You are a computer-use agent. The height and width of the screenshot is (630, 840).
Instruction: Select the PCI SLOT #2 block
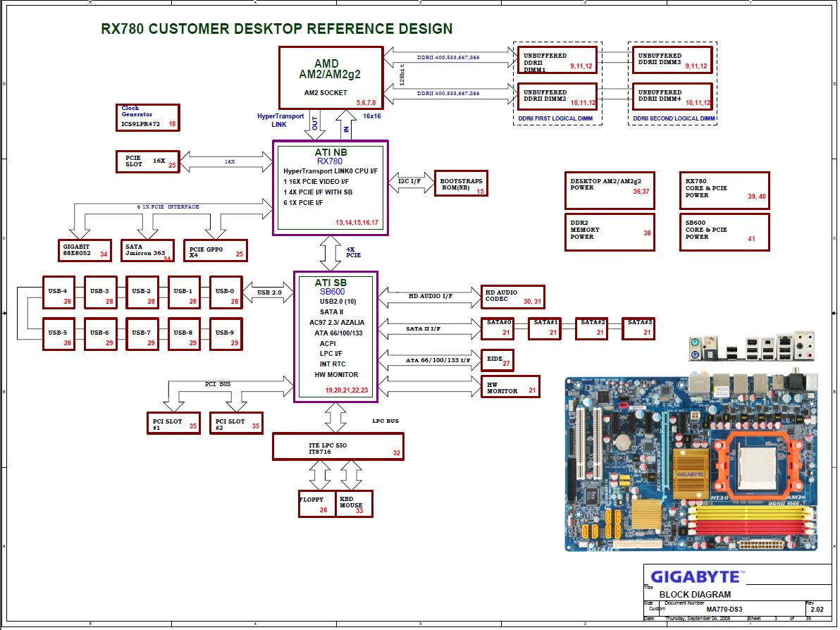pos(236,423)
